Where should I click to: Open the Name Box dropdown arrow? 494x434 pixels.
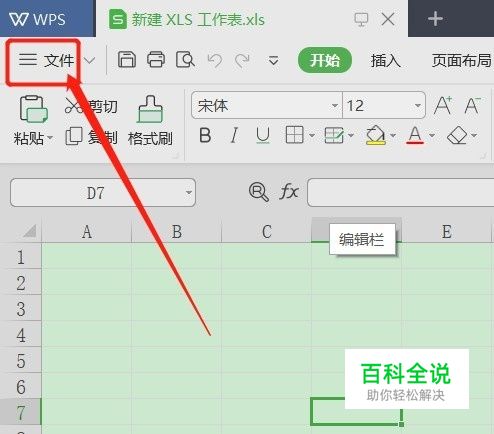[189, 193]
